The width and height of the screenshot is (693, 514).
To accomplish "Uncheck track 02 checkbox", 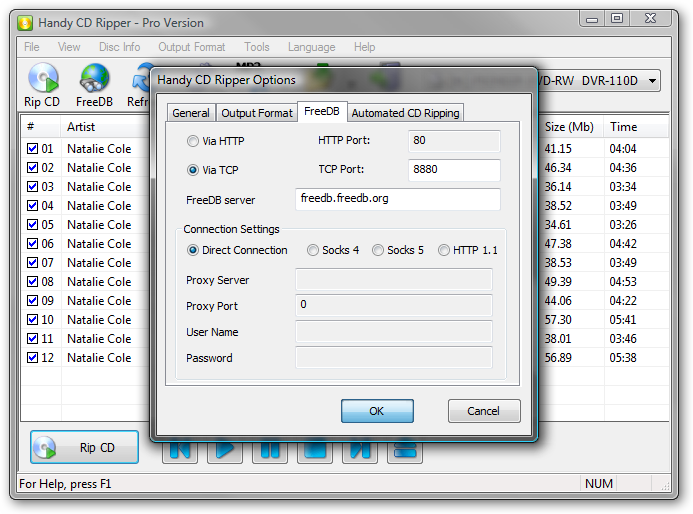I will [32, 168].
